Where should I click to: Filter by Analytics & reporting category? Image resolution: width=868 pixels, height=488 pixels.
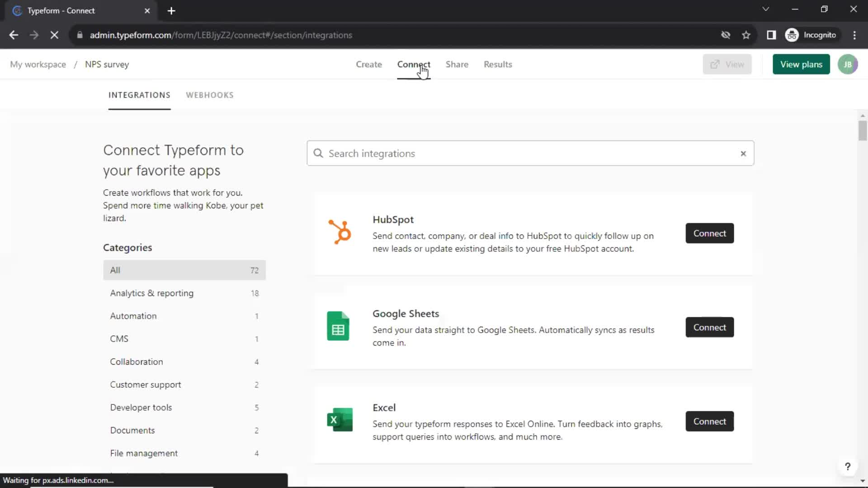[184, 293]
